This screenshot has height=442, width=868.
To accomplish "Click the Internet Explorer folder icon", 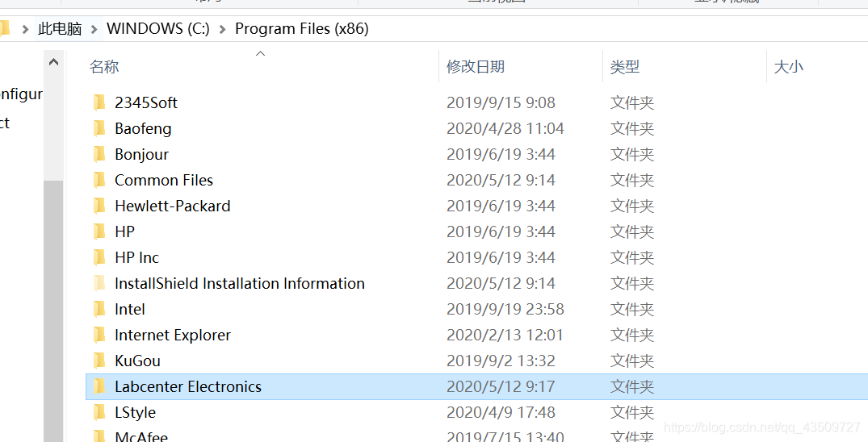I will [99, 335].
